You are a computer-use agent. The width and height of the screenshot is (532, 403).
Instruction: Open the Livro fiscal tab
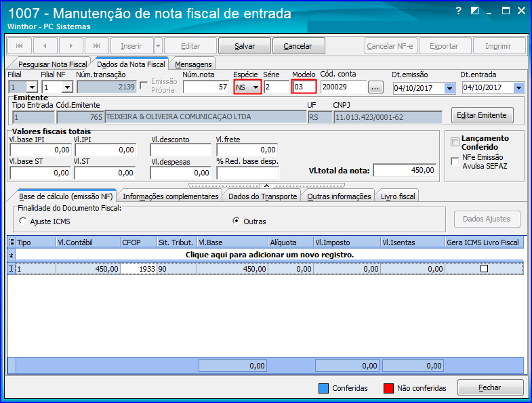tap(398, 196)
